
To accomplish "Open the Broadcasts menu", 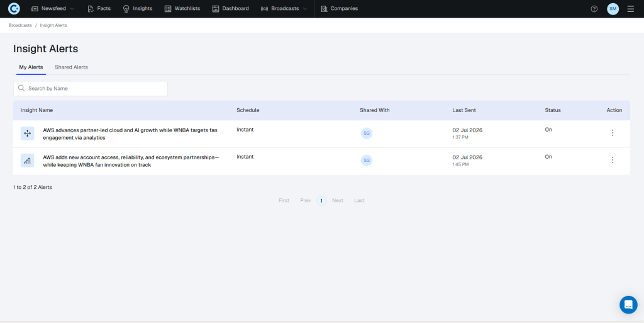I will [284, 9].
